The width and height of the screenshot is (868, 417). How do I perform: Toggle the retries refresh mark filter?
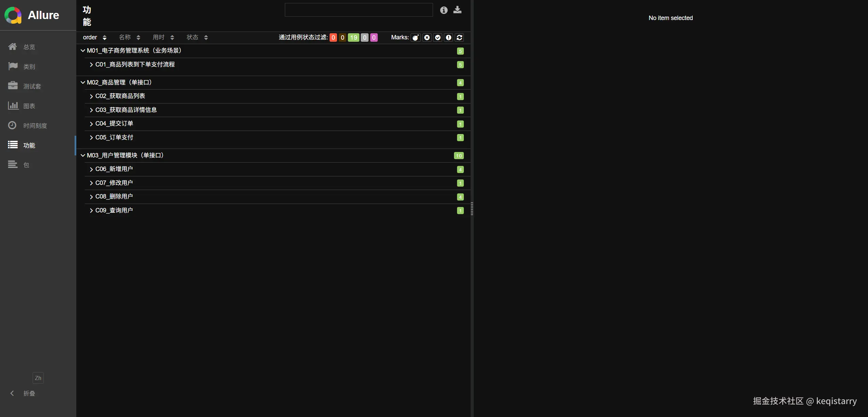click(x=459, y=38)
